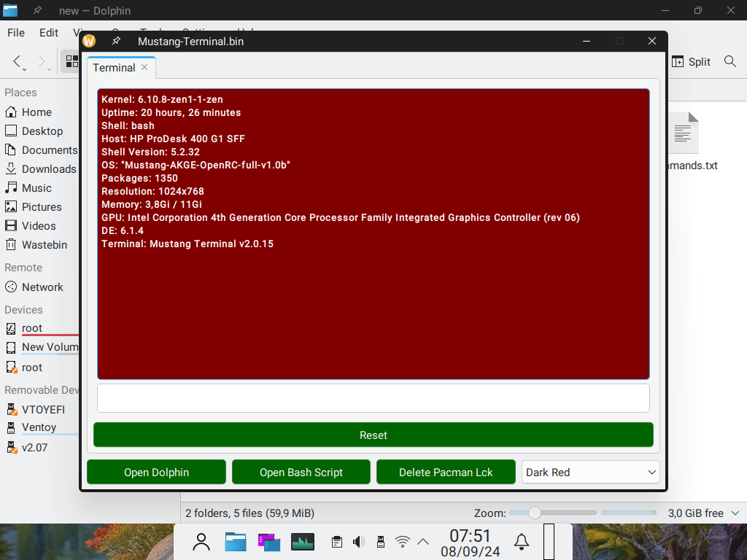This screenshot has height=560, width=747.
Task: Open user account icon in taskbar
Action: 201,542
